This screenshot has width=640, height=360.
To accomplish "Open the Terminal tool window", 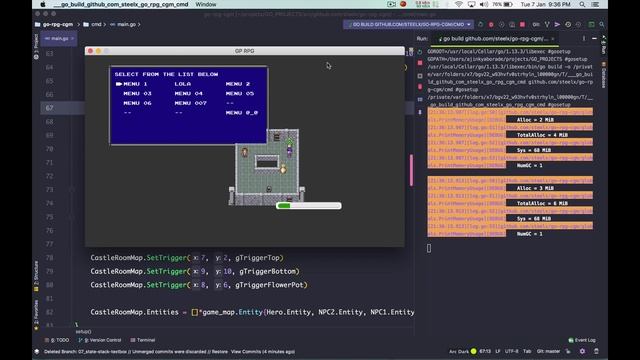I will (x=142, y=340).
